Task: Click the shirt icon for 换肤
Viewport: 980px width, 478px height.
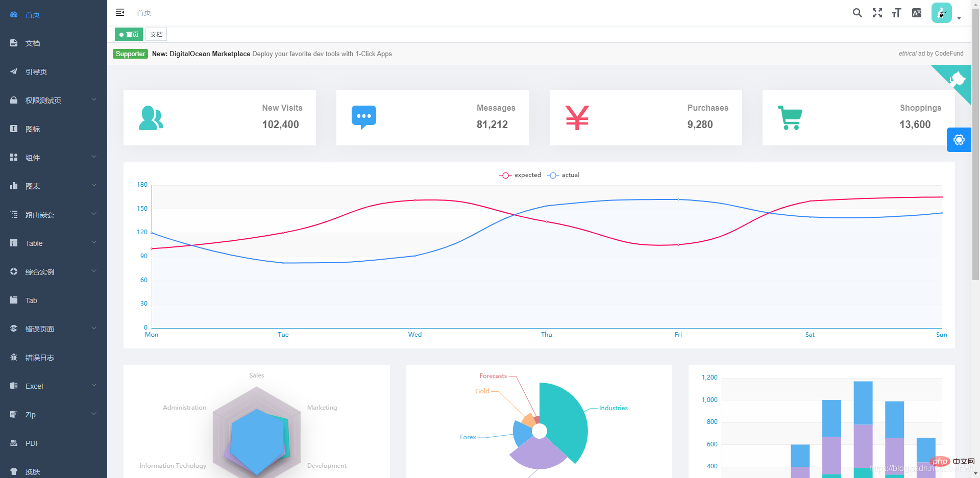Action: [14, 471]
